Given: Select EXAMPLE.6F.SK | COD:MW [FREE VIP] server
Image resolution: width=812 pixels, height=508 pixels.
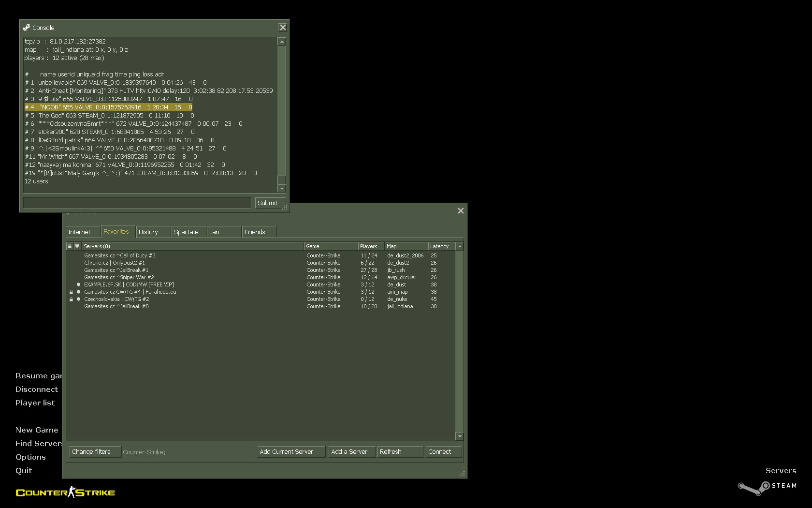Looking at the screenshot, I should (x=261, y=284).
